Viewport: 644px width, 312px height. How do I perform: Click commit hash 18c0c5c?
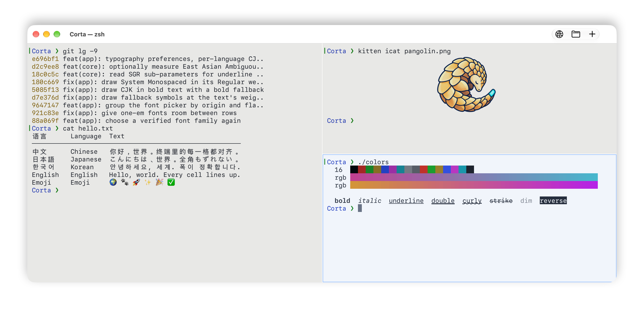pyautogui.click(x=45, y=74)
